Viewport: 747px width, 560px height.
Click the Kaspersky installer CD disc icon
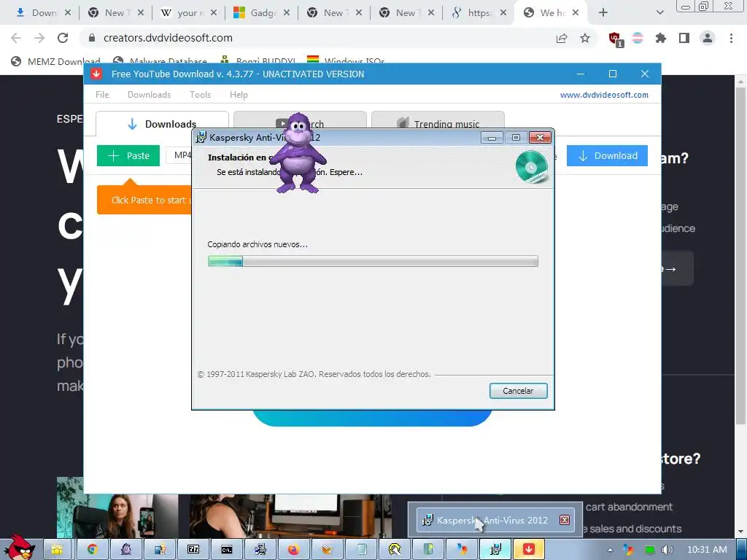[x=532, y=167]
